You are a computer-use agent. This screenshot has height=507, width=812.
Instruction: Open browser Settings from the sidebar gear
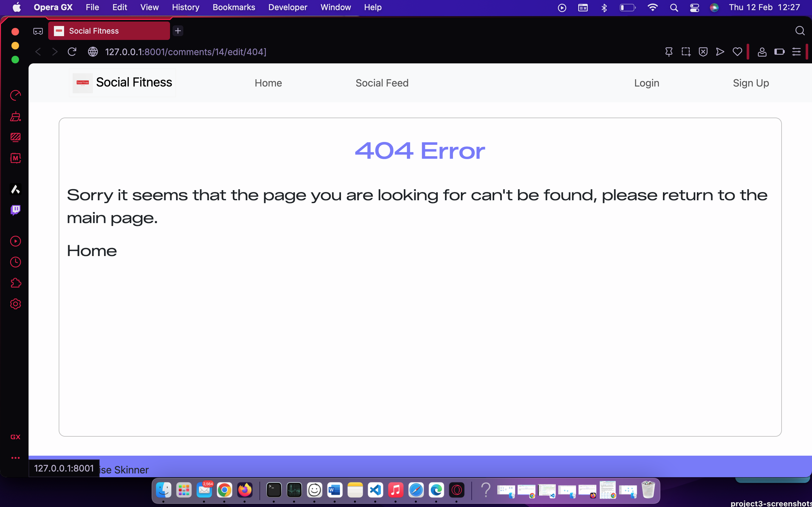(x=16, y=304)
